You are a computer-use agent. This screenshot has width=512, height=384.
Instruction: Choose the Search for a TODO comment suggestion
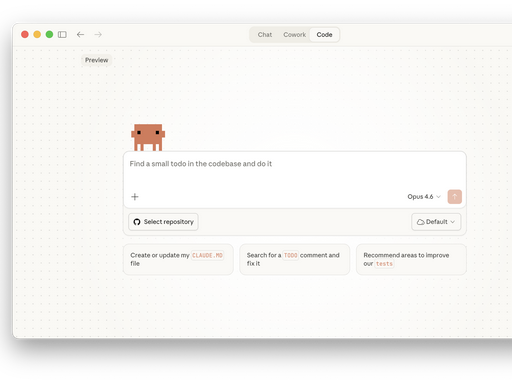point(295,259)
